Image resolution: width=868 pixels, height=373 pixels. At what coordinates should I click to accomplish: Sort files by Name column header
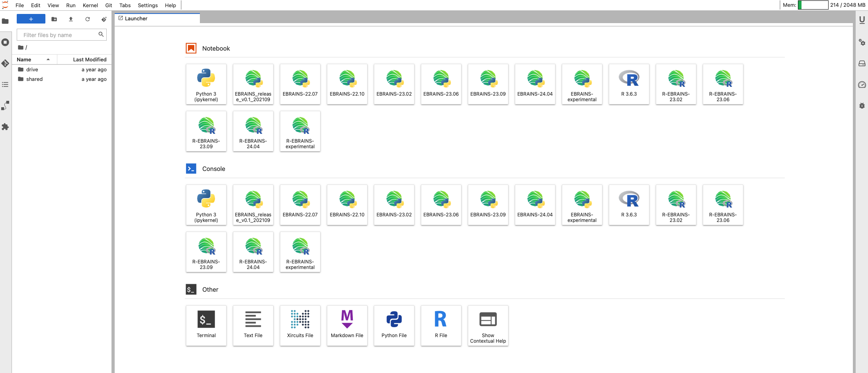(x=35, y=59)
